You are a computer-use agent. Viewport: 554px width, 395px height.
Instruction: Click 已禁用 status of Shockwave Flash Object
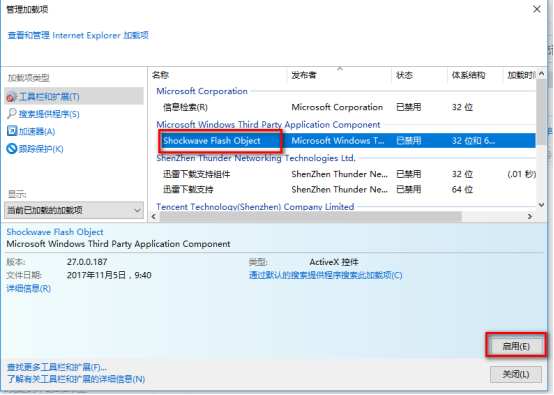409,141
